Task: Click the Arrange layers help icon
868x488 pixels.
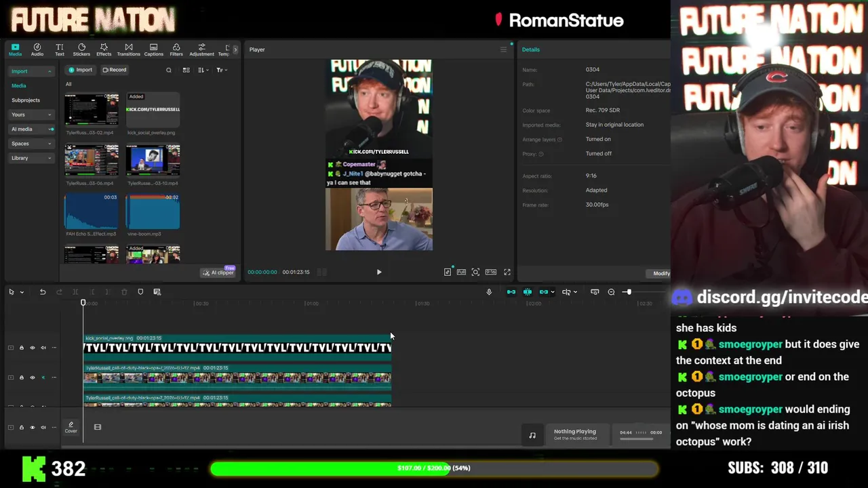Action: point(561,140)
